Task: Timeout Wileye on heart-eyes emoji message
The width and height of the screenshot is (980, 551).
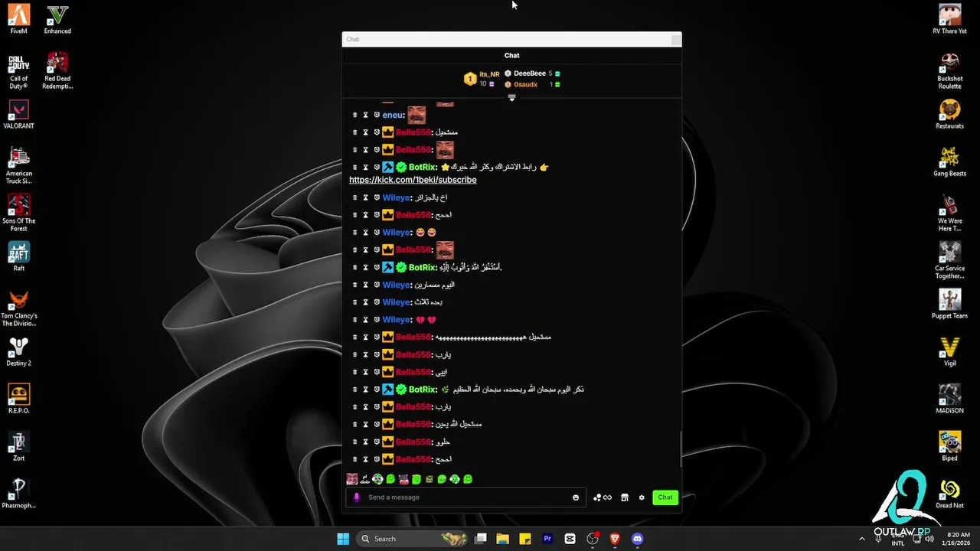Action: [x=365, y=233]
